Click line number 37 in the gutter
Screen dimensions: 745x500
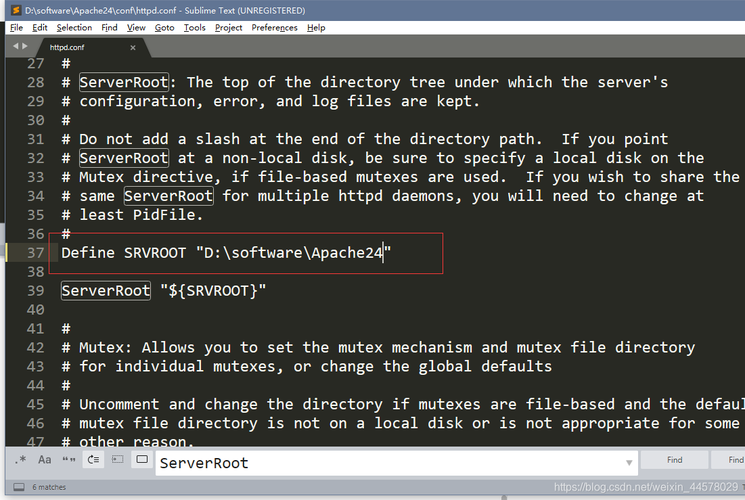coord(35,253)
